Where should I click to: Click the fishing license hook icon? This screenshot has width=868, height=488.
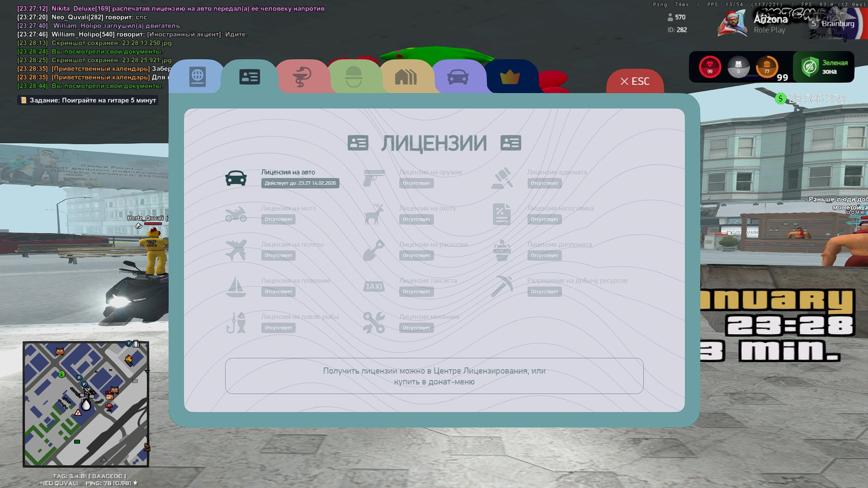click(236, 323)
